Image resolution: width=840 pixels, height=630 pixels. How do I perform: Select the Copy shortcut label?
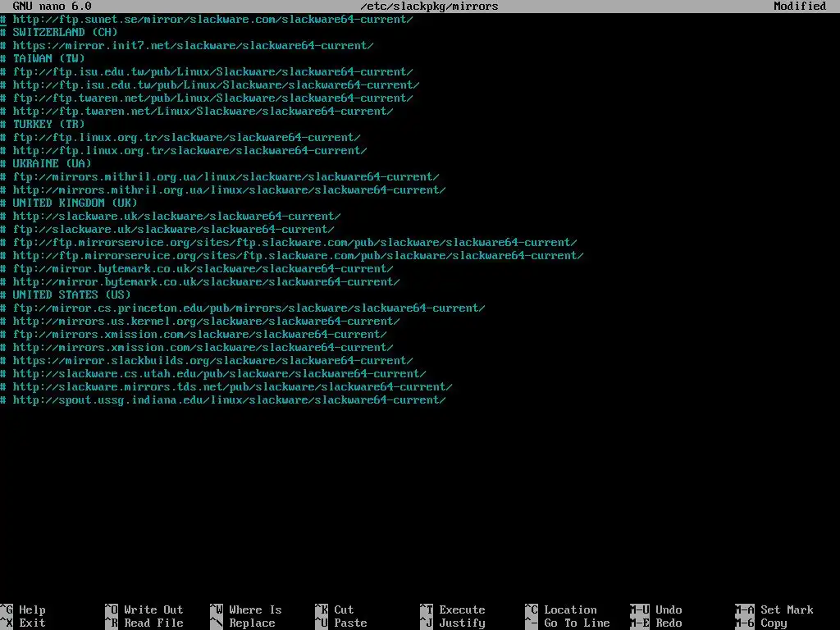pyautogui.click(x=761, y=623)
